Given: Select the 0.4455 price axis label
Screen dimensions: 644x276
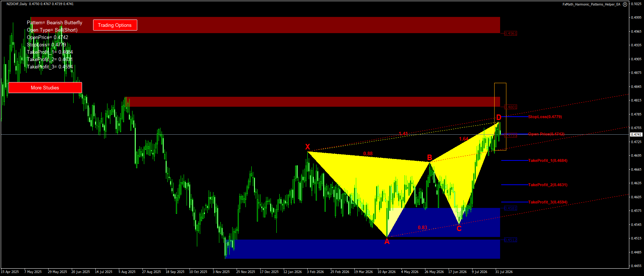Looking at the screenshot, I should click(x=637, y=266).
